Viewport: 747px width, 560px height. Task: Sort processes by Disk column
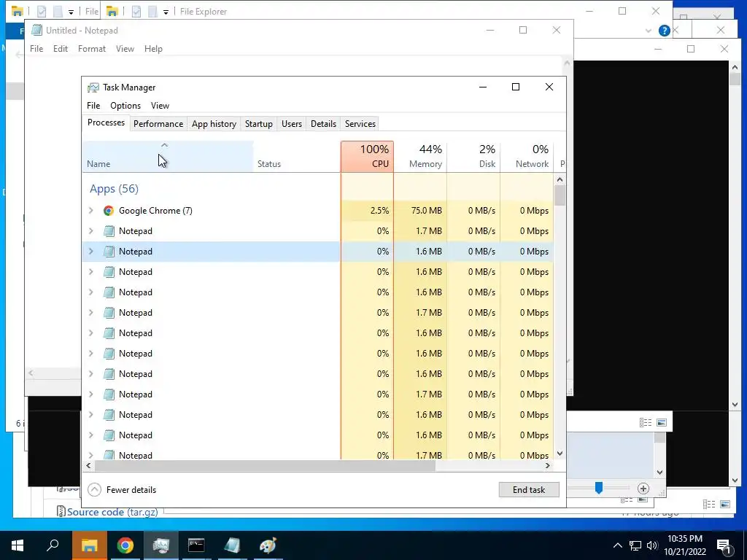coord(473,156)
